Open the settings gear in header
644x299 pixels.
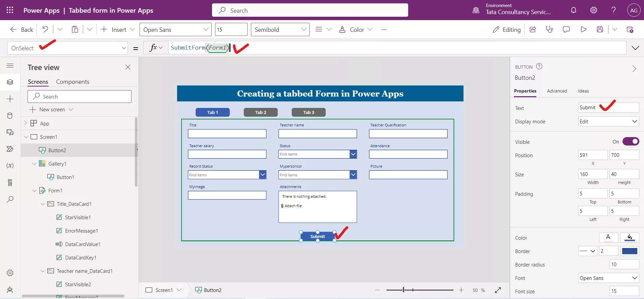[594, 10]
